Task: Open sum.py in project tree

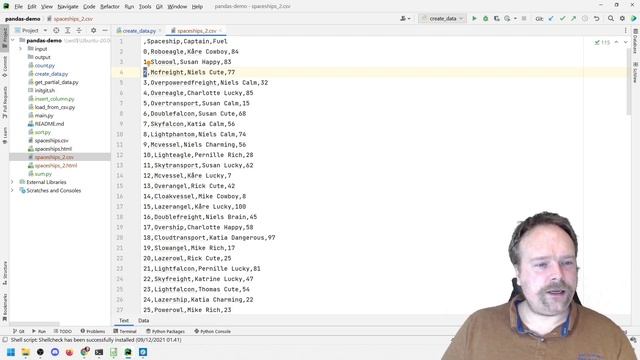Action: pos(43,173)
